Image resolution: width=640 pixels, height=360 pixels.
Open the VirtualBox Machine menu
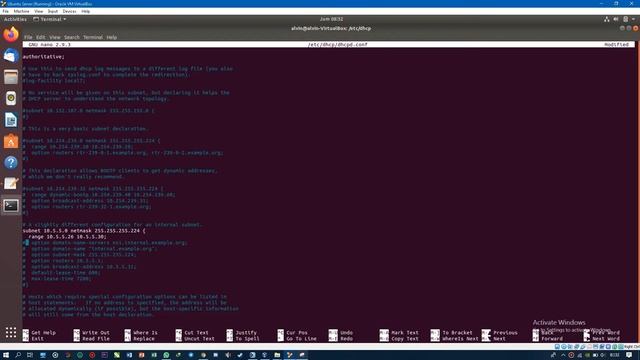point(21,11)
